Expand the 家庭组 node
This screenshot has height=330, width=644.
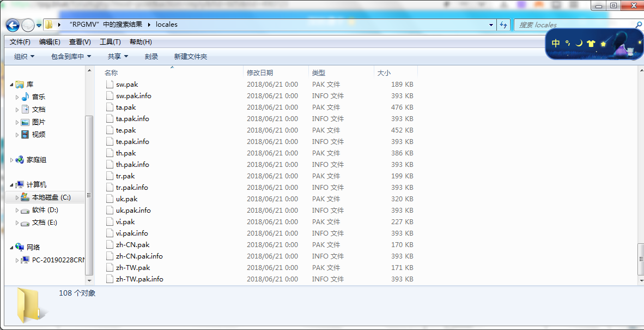pyautogui.click(x=11, y=160)
